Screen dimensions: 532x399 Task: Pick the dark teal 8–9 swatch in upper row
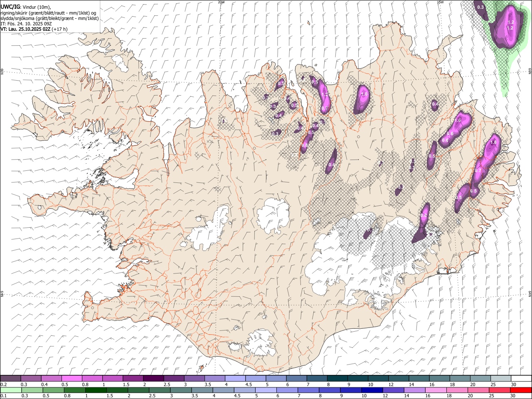337,378
